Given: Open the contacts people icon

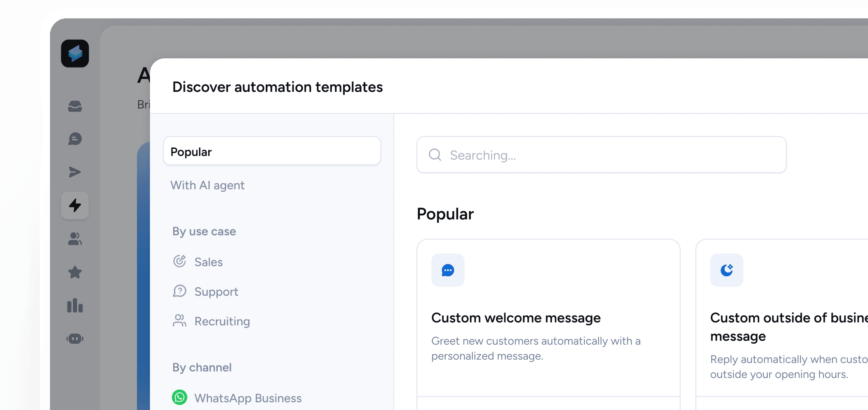Looking at the screenshot, I should click(x=75, y=239).
